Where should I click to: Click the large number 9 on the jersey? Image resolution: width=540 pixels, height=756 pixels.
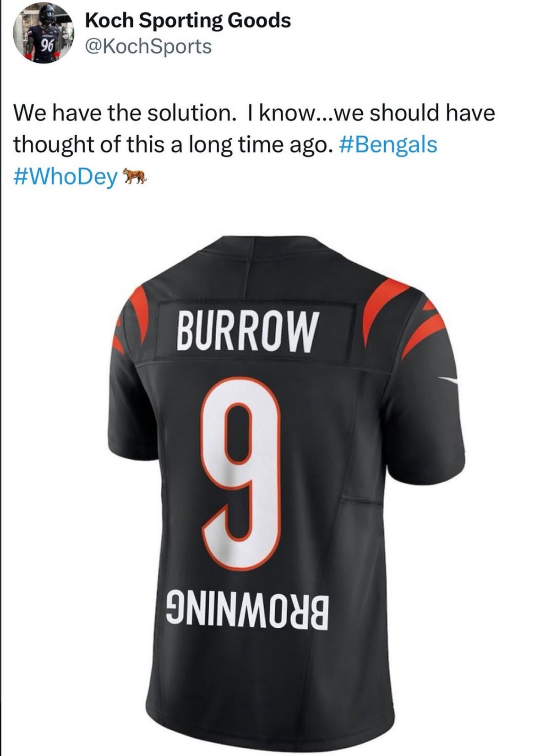click(x=241, y=474)
